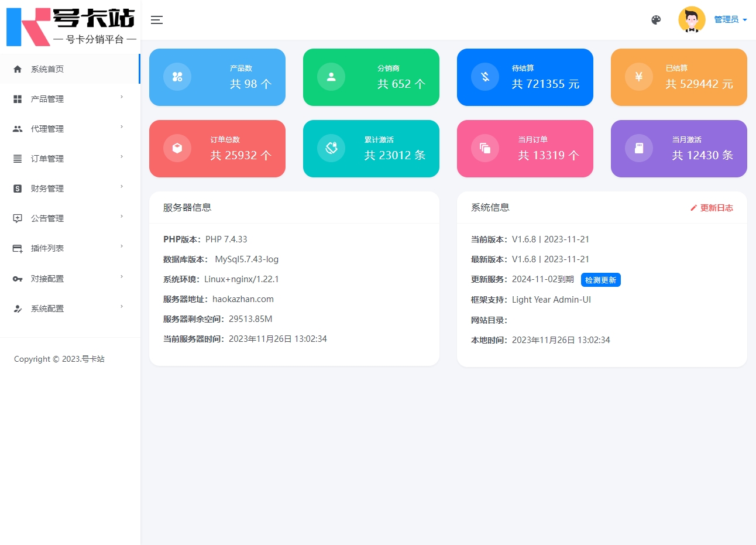
Task: Open 插件列表 in the sidebar
Action: click(47, 248)
